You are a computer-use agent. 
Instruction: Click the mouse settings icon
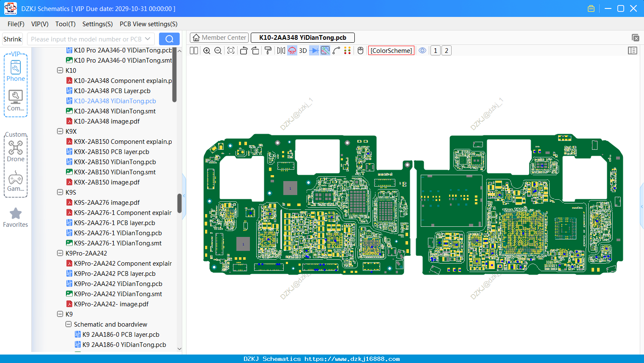[x=361, y=50]
